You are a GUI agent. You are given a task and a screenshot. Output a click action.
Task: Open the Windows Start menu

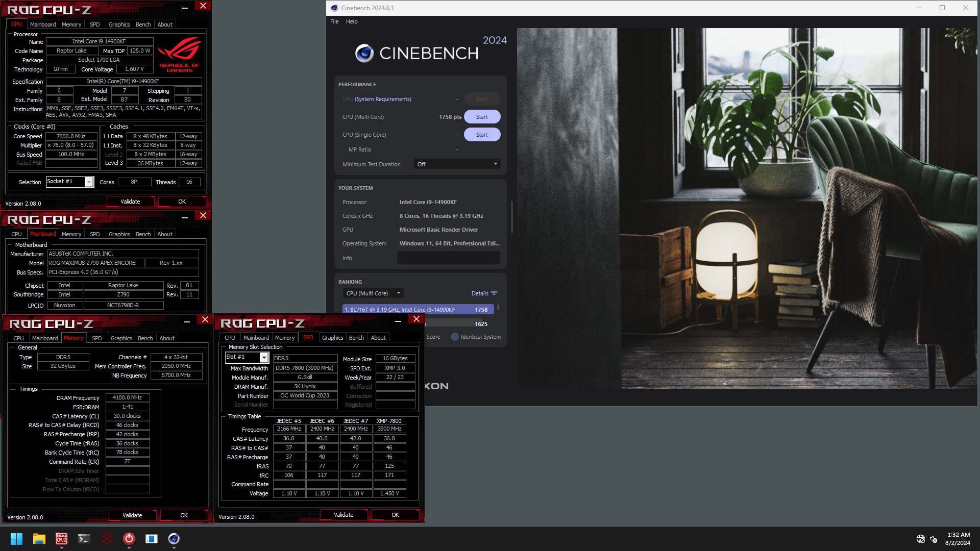[16, 539]
